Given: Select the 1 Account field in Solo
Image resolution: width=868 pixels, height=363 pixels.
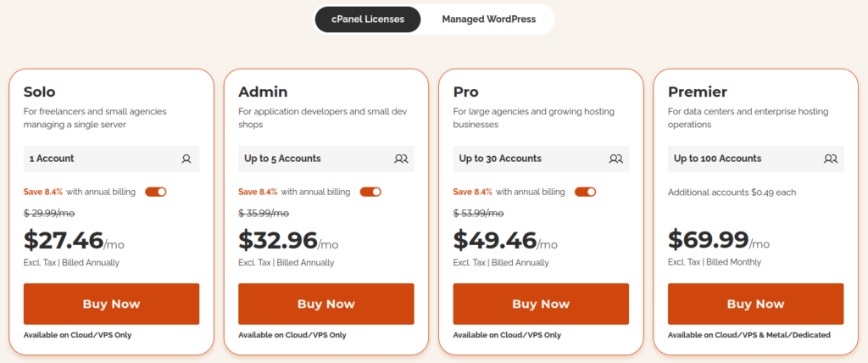Looking at the screenshot, I should click(x=111, y=159).
